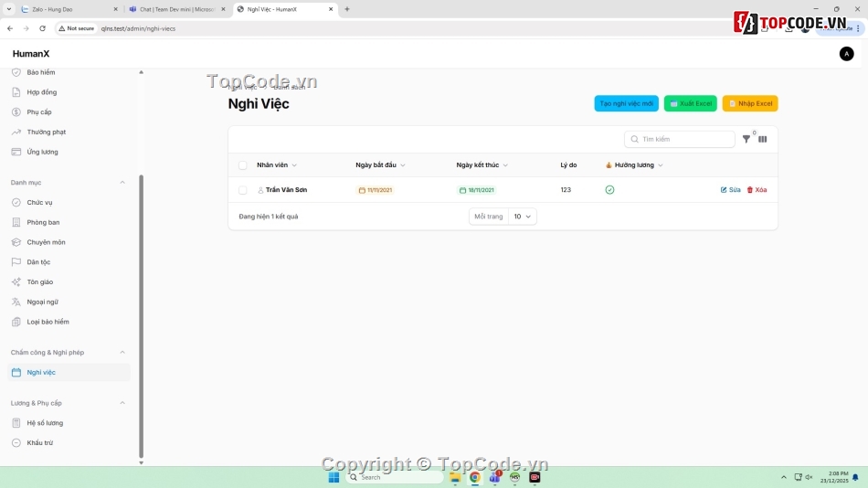The height and width of the screenshot is (488, 868).
Task: Open Bảo hiểm shield icon in sidebar
Action: coord(16,72)
